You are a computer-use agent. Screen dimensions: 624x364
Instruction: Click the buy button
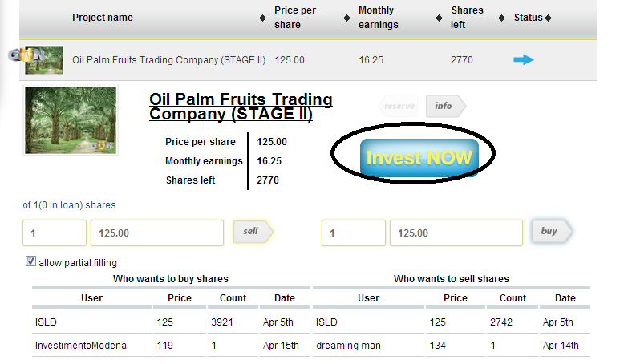coord(549,232)
